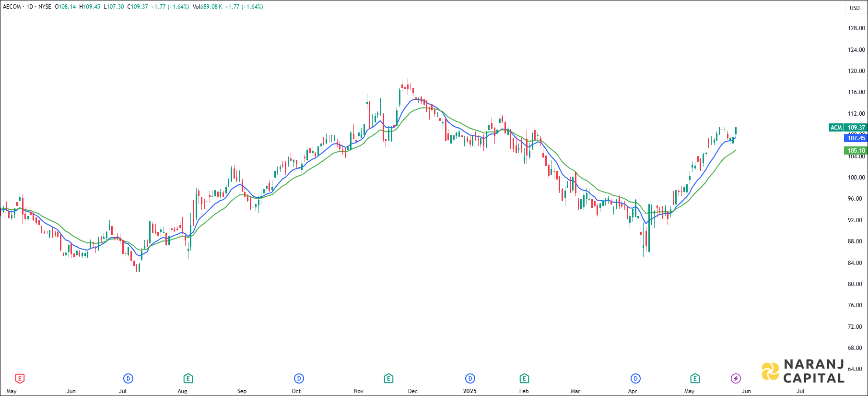Click the Mar label on time axis
The width and height of the screenshot is (868, 396).
(575, 391)
